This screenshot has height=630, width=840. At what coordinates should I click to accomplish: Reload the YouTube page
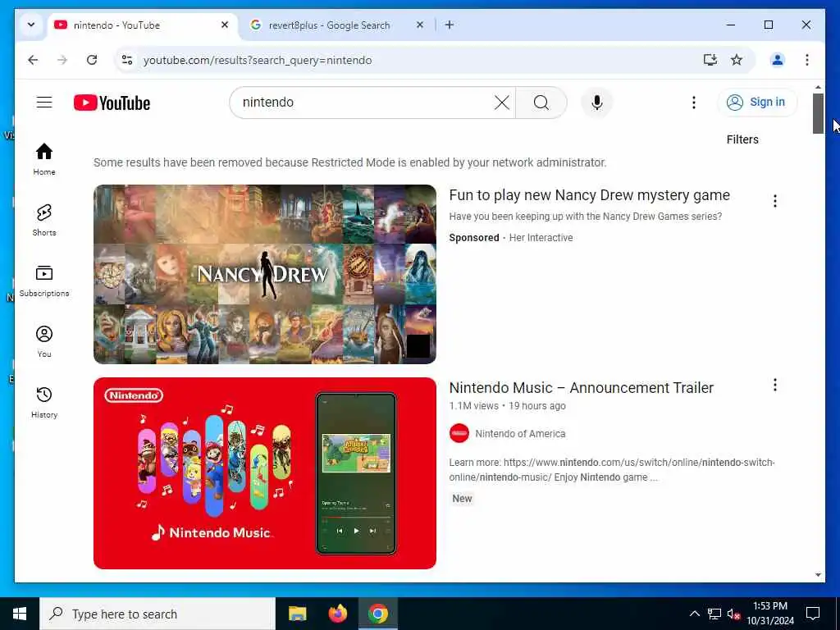tap(92, 60)
